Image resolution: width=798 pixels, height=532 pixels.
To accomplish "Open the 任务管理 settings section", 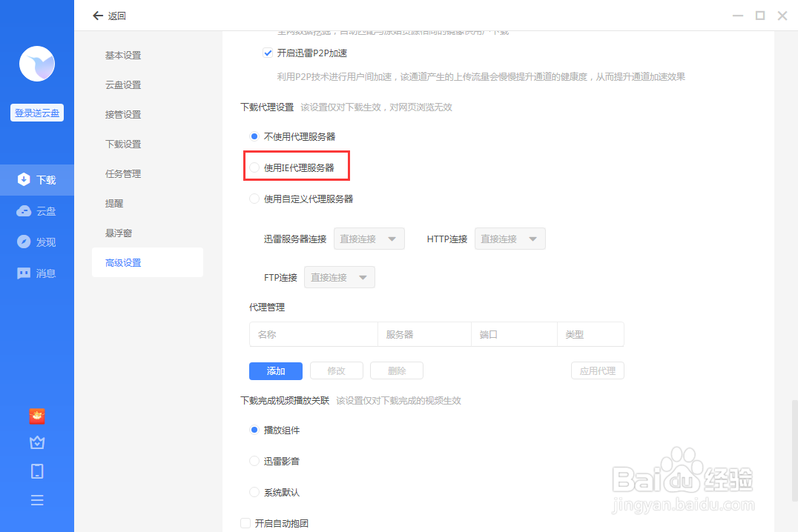I will (x=122, y=173).
